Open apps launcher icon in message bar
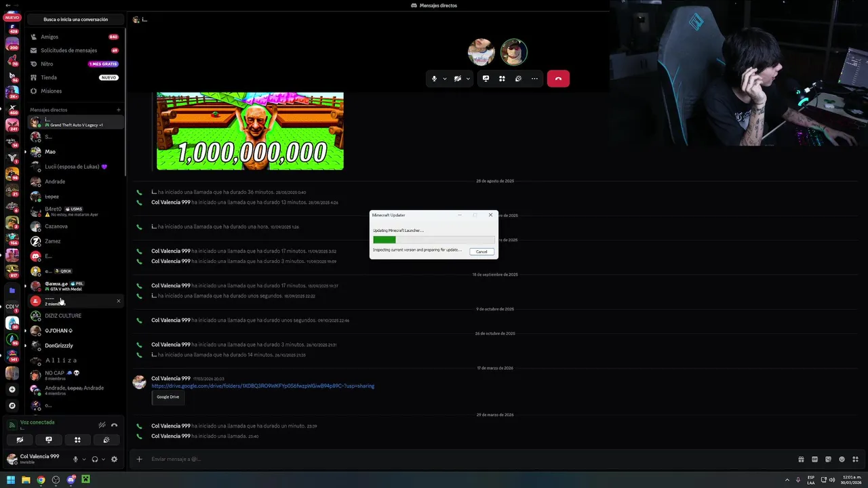The height and width of the screenshot is (488, 868). point(855,459)
